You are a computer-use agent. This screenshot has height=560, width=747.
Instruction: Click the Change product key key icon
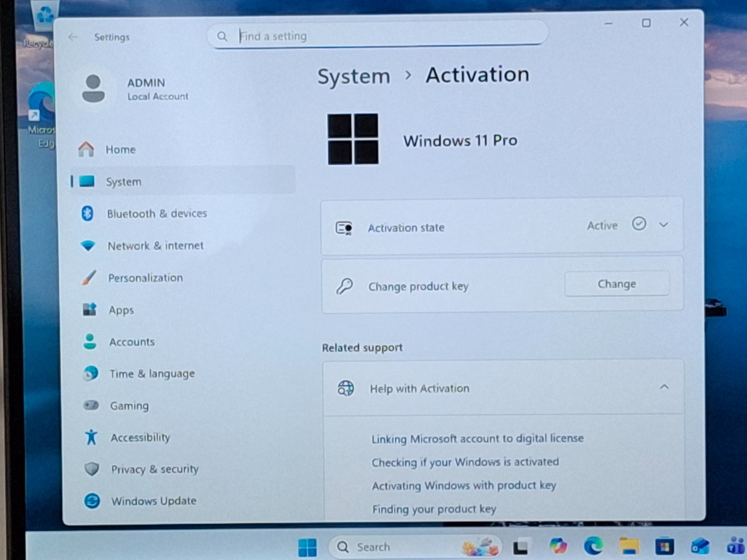pos(345,286)
